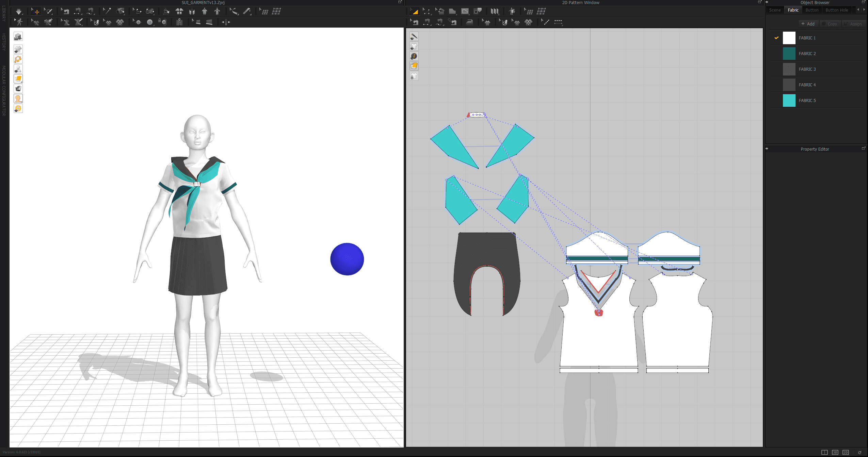The image size is (868, 457).
Task: Click the Add fabric button
Action: tap(808, 24)
